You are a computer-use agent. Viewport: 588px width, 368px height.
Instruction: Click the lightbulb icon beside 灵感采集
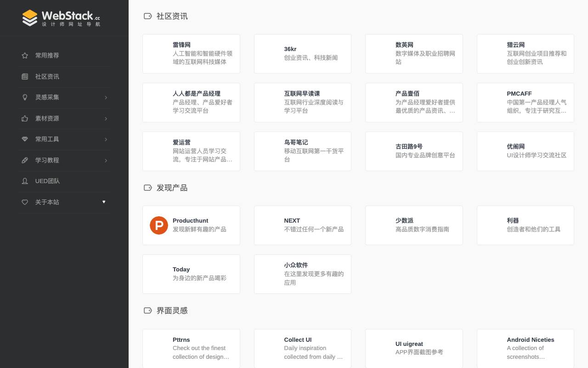point(25,97)
